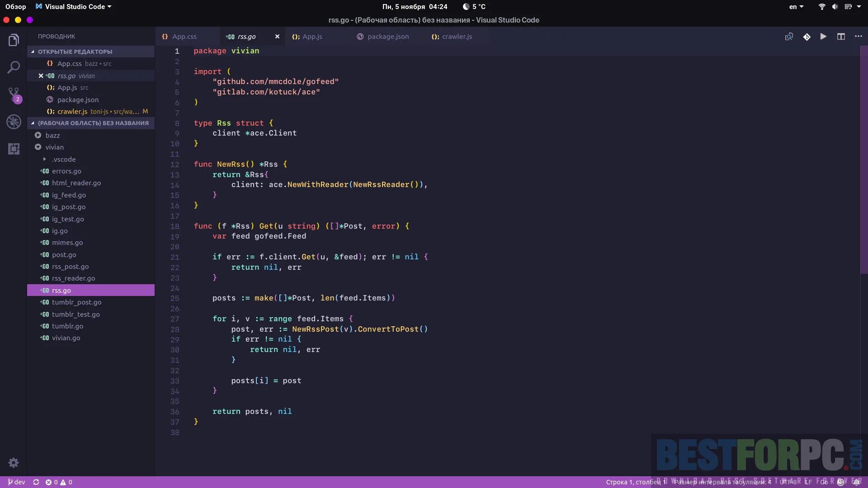Image resolution: width=868 pixels, height=488 pixels.
Task: Click the Split Editor icon
Action: (x=841, y=37)
